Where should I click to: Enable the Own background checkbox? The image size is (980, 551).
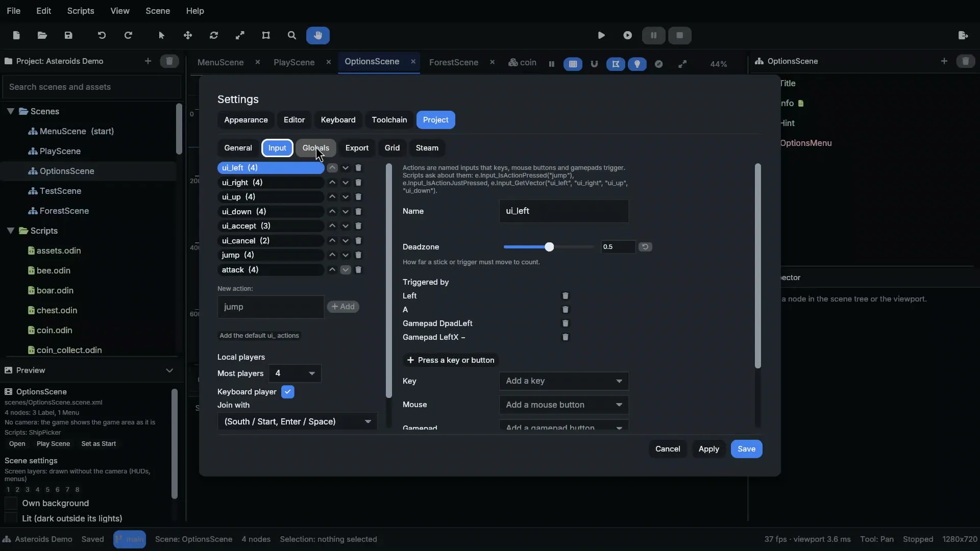tap(11, 504)
